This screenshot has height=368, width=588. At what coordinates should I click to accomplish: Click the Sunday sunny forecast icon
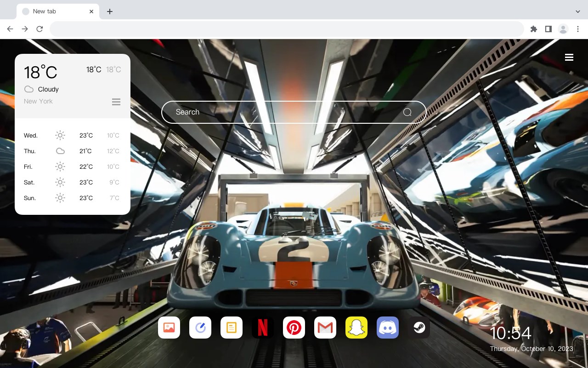point(60,198)
